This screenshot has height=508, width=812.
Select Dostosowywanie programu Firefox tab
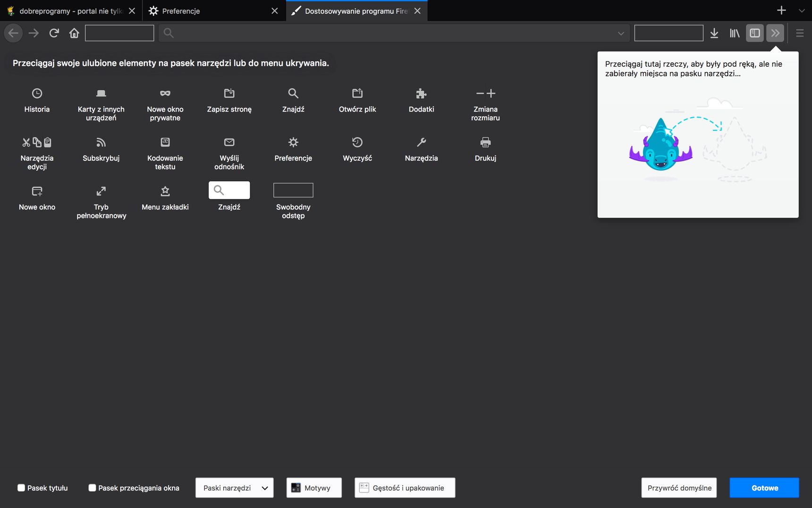(357, 10)
